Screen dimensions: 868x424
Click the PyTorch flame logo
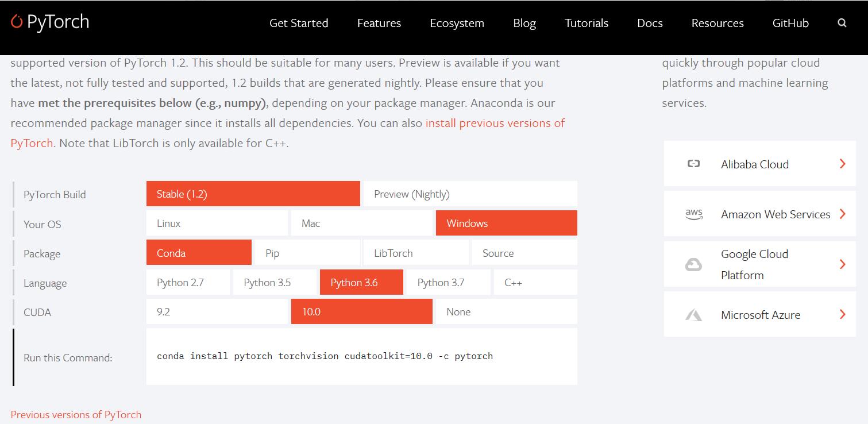(17, 22)
